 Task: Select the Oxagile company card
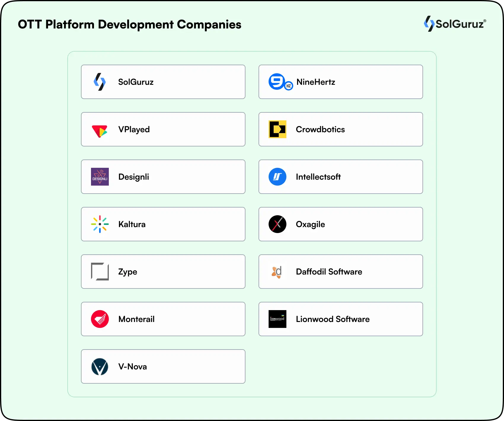340,224
